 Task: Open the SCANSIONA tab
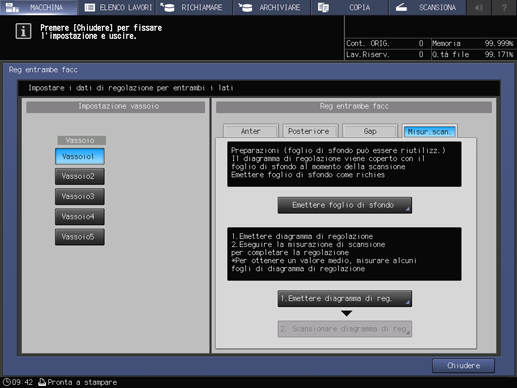427,7
